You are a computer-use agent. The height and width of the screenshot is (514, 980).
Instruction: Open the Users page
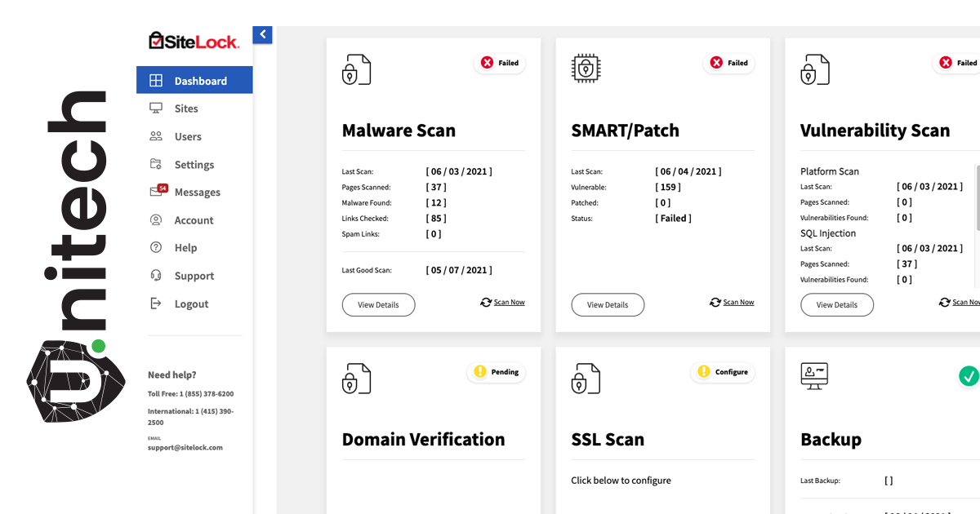point(188,136)
